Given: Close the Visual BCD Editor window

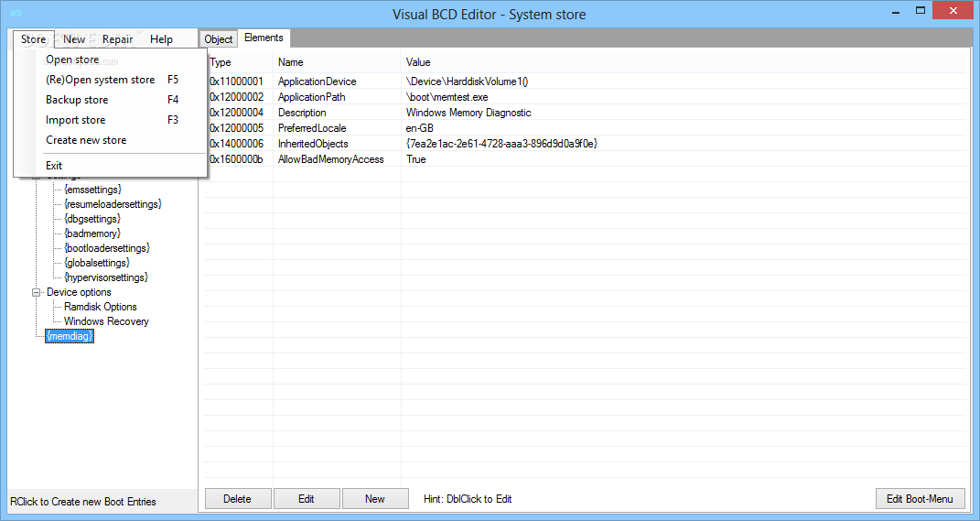Looking at the screenshot, I should pyautogui.click(x=953, y=11).
